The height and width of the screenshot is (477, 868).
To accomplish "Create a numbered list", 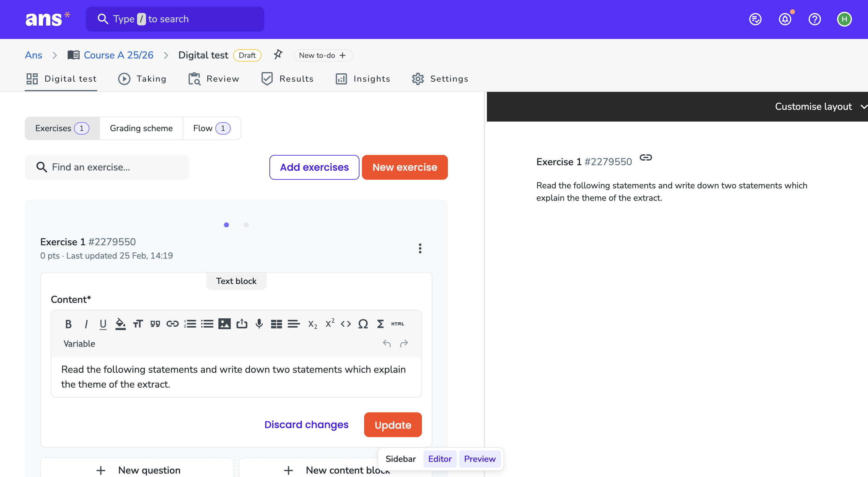I will 190,324.
